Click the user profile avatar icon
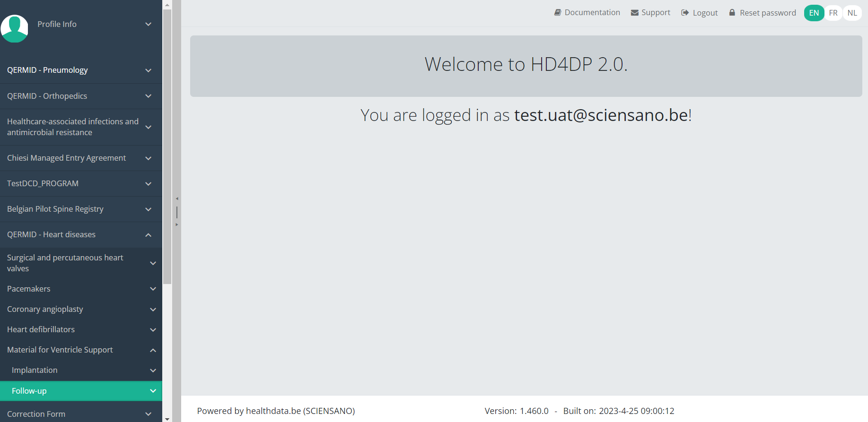Viewport: 868px width, 422px height. coord(15,28)
